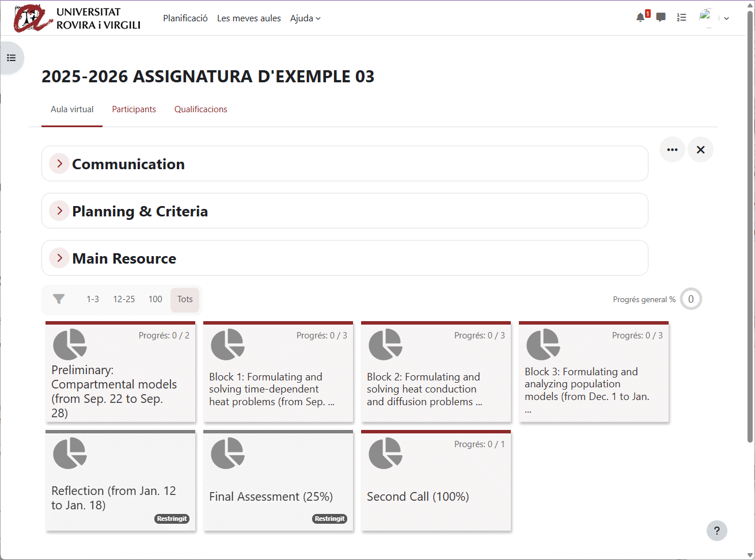Click the checklist icon in top bar
The image size is (755, 560).
[682, 18]
